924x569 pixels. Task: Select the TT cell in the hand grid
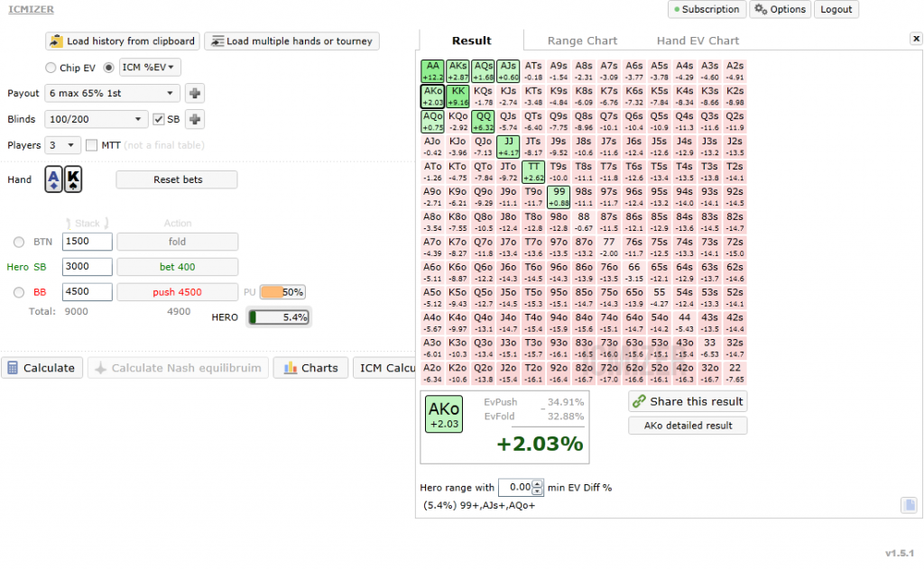[533, 172]
